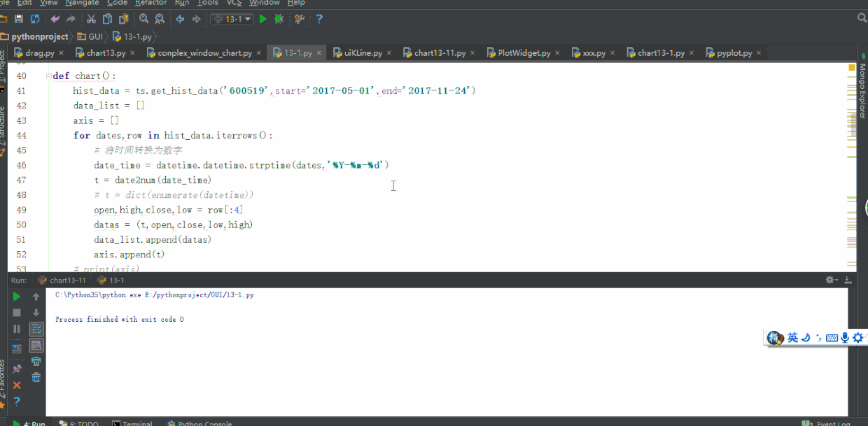Open Run panel gear settings dropdown
The width and height of the screenshot is (868, 426).
click(832, 280)
